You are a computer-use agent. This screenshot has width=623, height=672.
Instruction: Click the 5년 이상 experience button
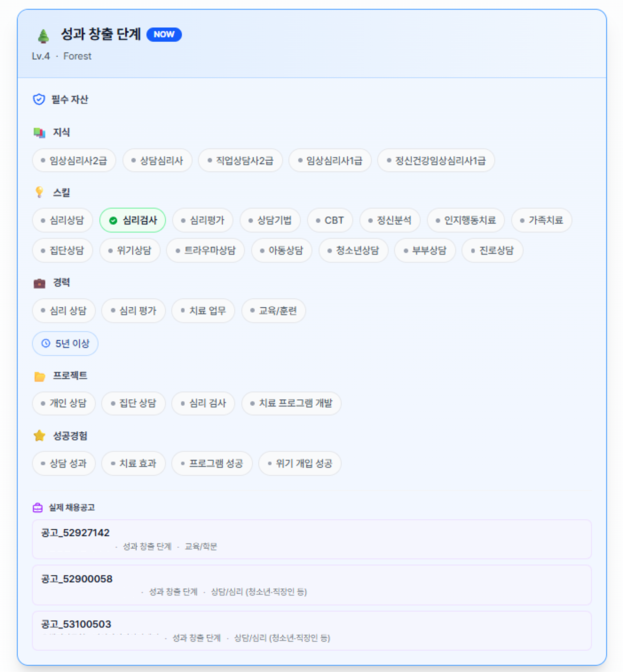point(65,343)
